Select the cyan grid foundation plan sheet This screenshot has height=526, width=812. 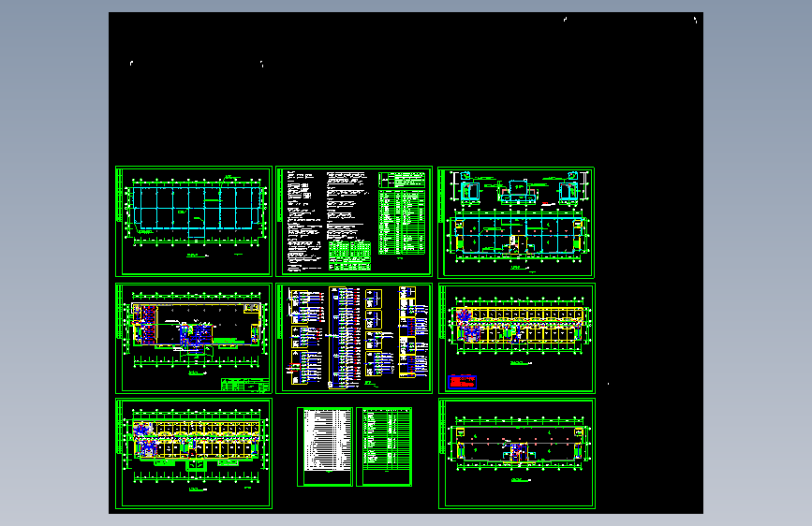[x=194, y=222]
